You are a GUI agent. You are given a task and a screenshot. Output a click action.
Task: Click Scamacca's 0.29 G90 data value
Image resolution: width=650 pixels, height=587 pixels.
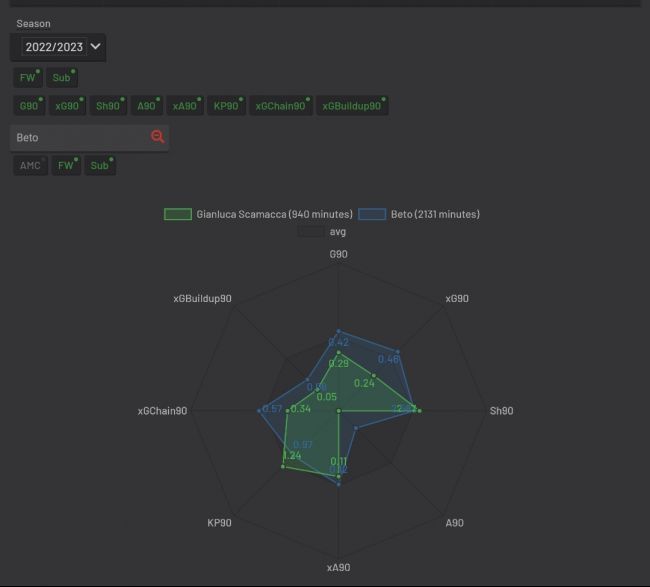point(339,364)
